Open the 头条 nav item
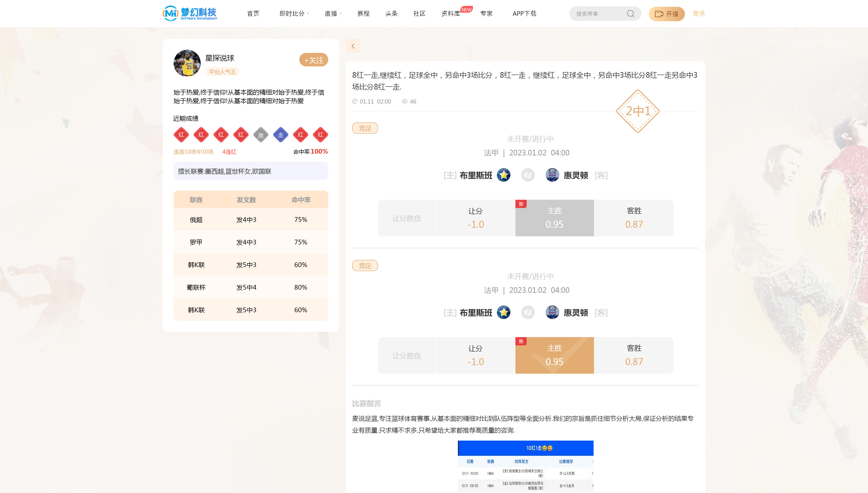Screen dimensions: 868x493 point(392,14)
